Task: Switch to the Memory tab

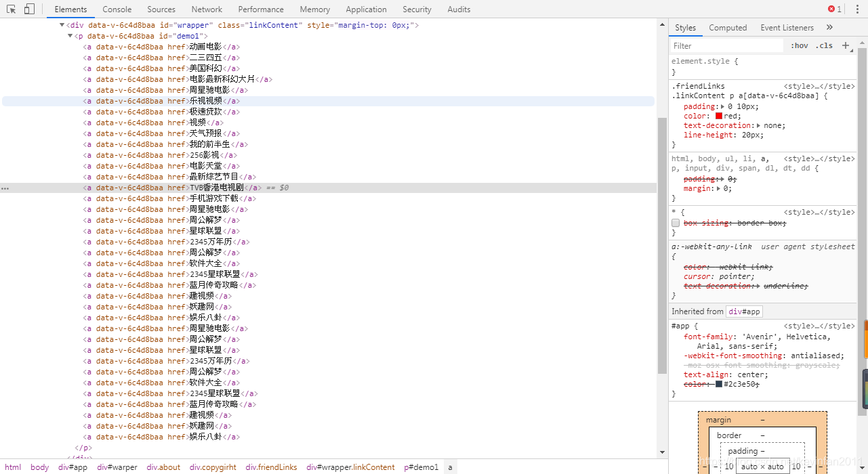Action: pyautogui.click(x=315, y=9)
